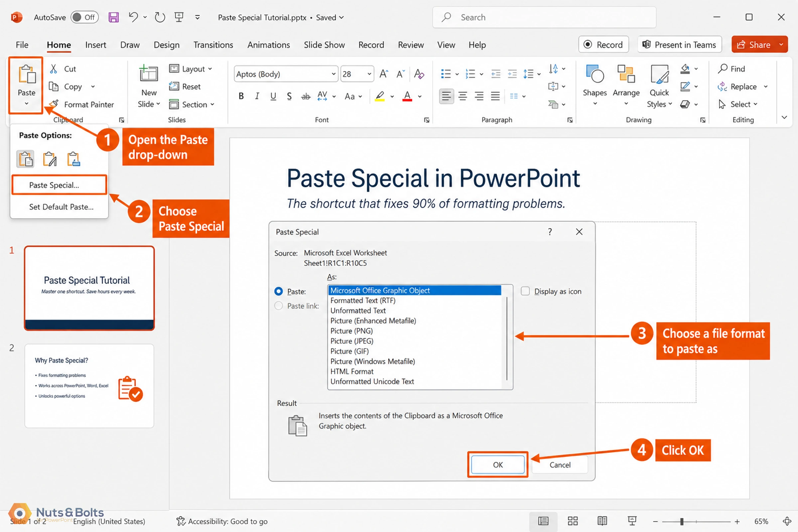Toggle Underline formatting
798x532 pixels.
(273, 96)
